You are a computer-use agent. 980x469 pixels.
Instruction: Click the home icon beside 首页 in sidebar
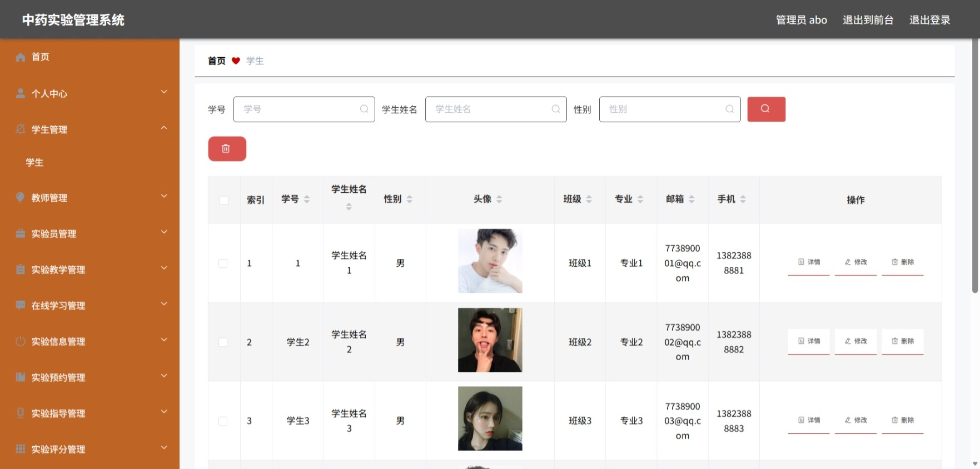click(21, 57)
